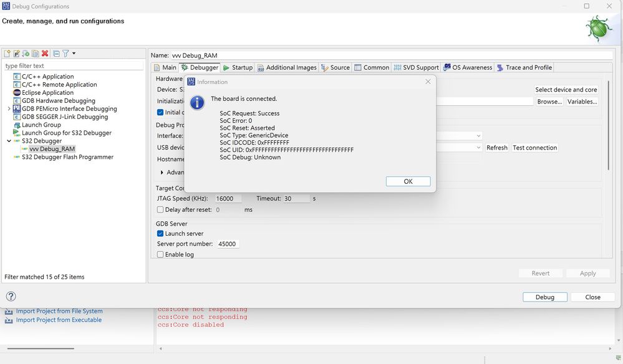The image size is (623, 364).
Task: Click Import Project from File System link
Action: (59, 311)
